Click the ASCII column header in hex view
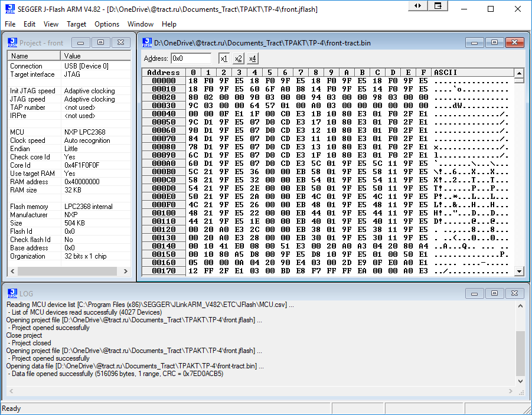 [472, 72]
